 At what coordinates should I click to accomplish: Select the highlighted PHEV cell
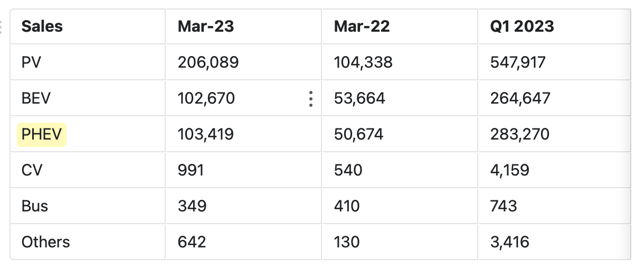tap(88, 134)
